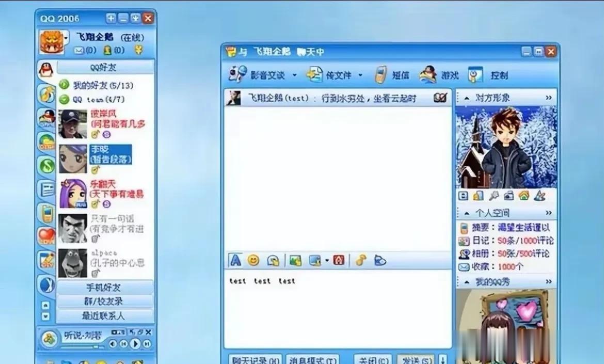Click the golden music note icon in chat toolbar

tap(360, 260)
